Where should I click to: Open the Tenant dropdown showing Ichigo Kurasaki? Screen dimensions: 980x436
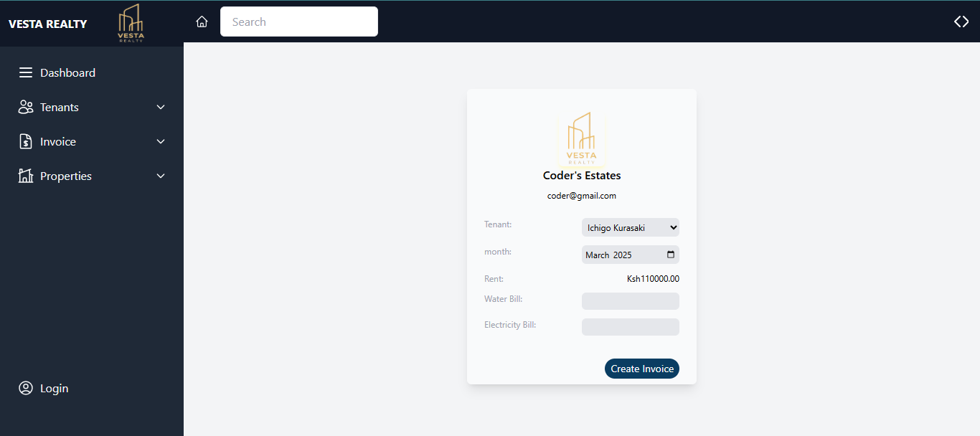point(630,228)
